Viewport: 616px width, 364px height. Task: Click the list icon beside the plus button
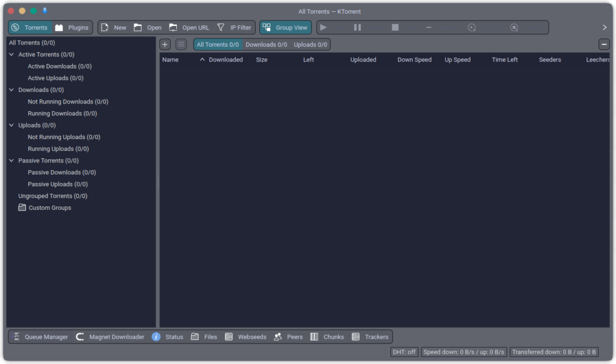pos(180,45)
